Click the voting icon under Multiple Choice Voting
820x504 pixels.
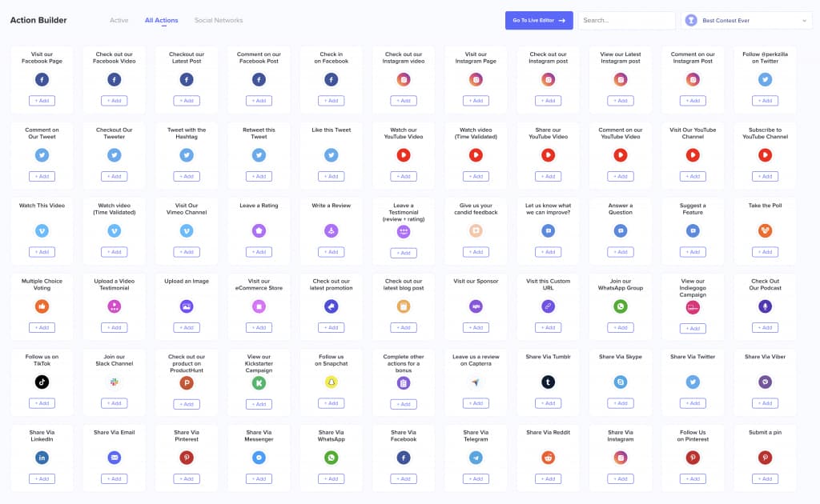tap(42, 306)
